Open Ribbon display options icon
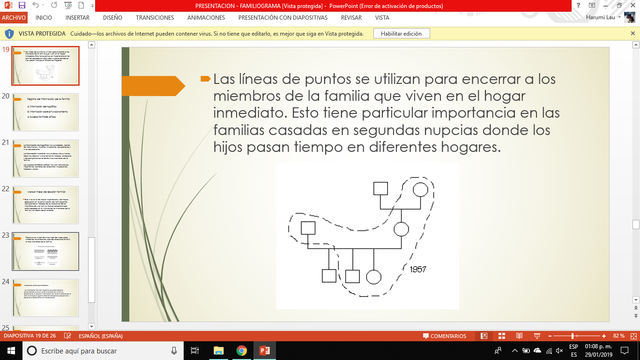Viewport: 640px width, 360px height. (592, 5)
